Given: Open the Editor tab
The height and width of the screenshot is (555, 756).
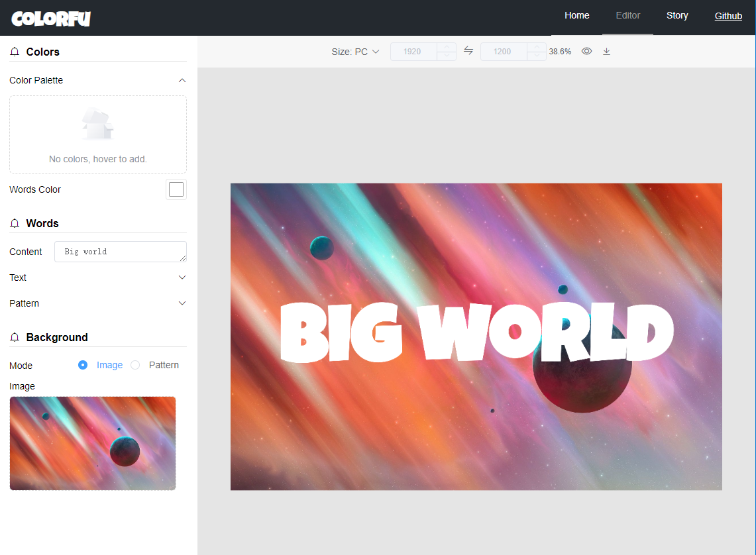Looking at the screenshot, I should (x=627, y=15).
